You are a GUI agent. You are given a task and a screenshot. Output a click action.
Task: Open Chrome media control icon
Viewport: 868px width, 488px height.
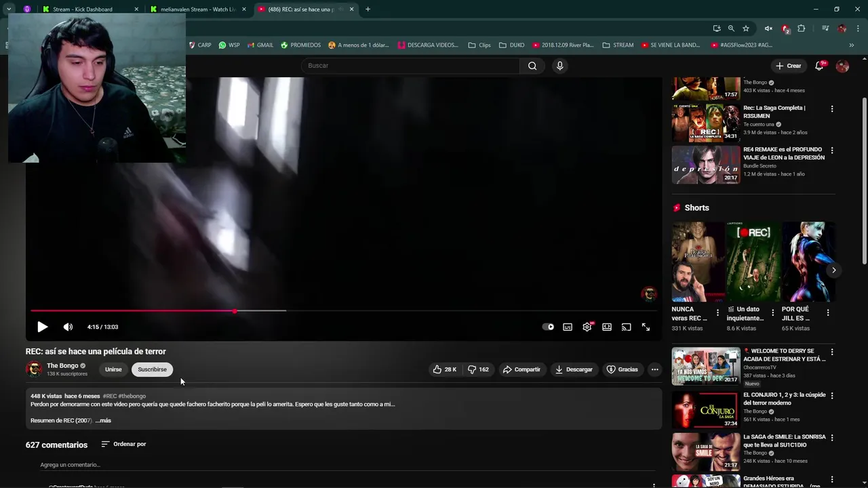[x=825, y=28]
